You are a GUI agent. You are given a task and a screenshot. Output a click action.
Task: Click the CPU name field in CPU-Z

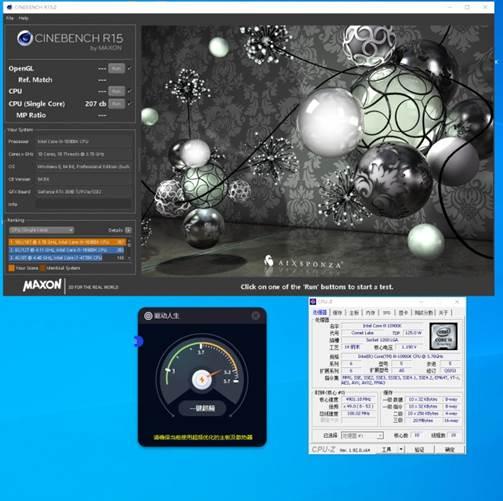tap(382, 326)
